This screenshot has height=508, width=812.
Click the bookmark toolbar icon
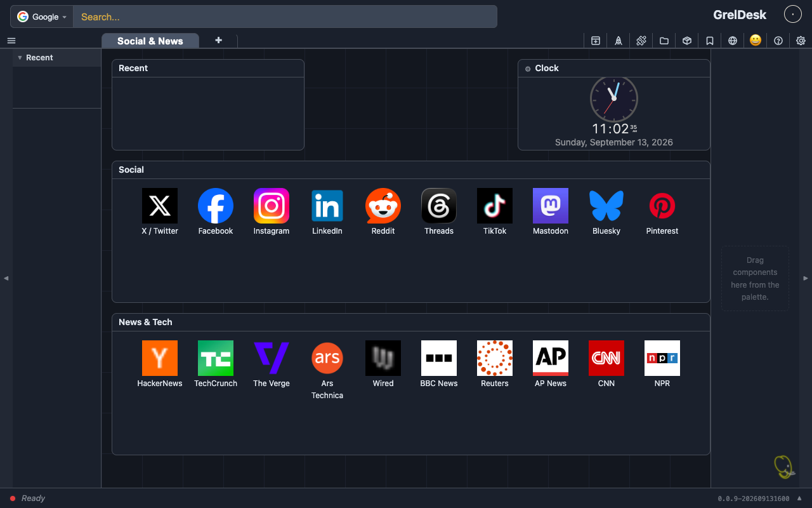pos(710,41)
